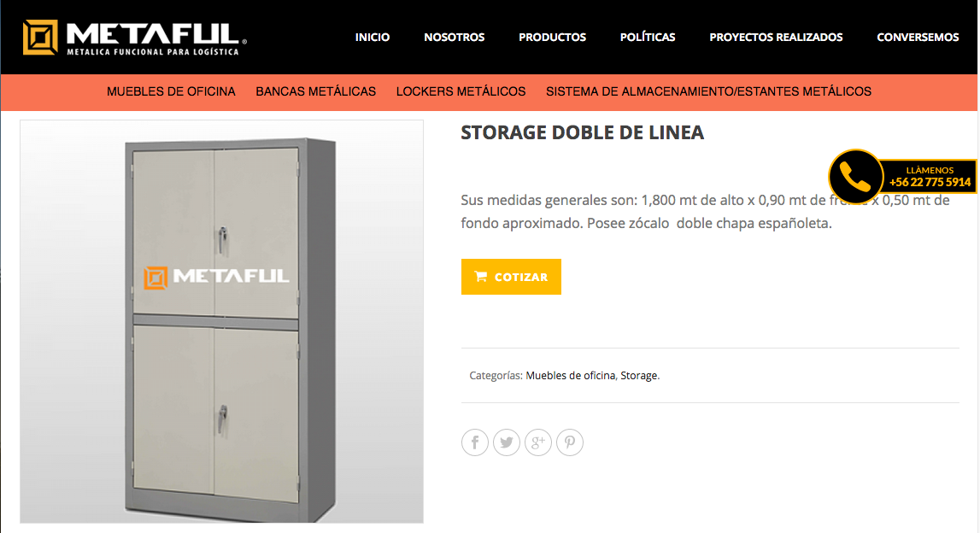Click the shopping cart icon on Cotizar
This screenshot has height=533, width=980.
pyautogui.click(x=481, y=276)
